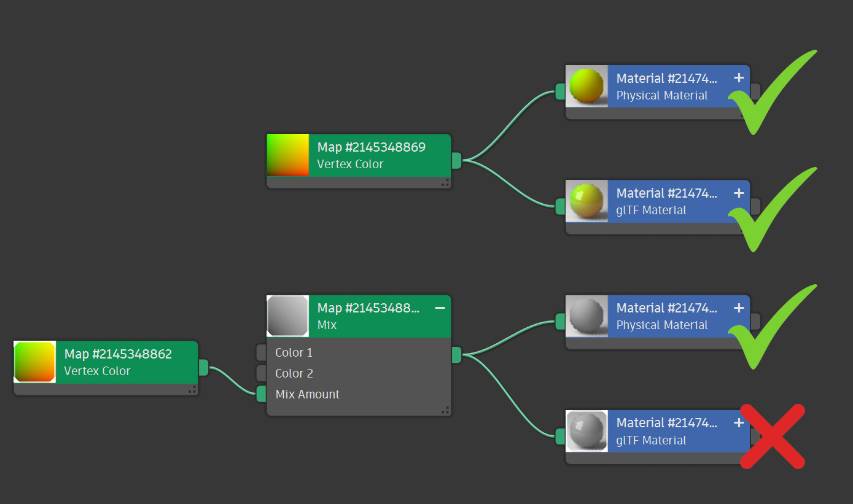Click the Color 2 input socket on Mix
Image resolution: width=853 pixels, height=504 pixels.
coord(262,373)
